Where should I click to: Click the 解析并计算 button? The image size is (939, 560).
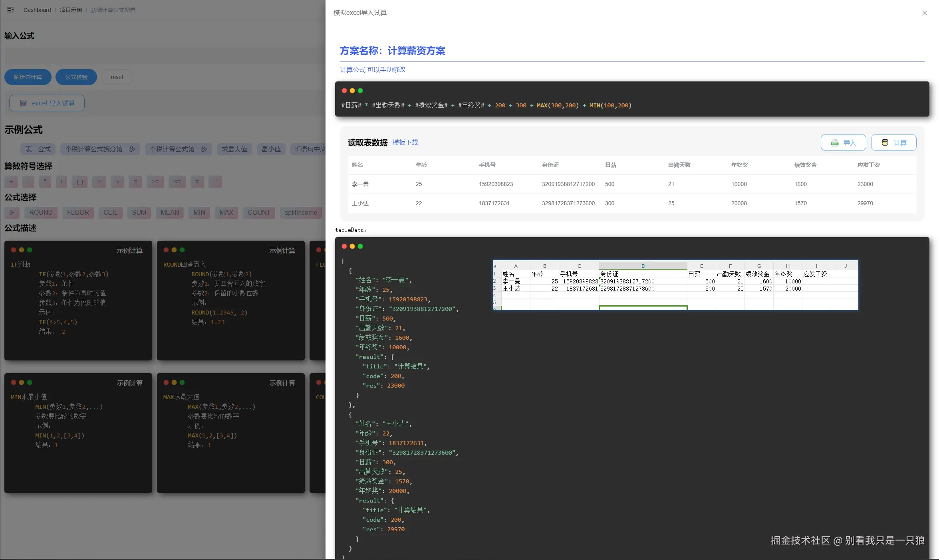tap(28, 77)
